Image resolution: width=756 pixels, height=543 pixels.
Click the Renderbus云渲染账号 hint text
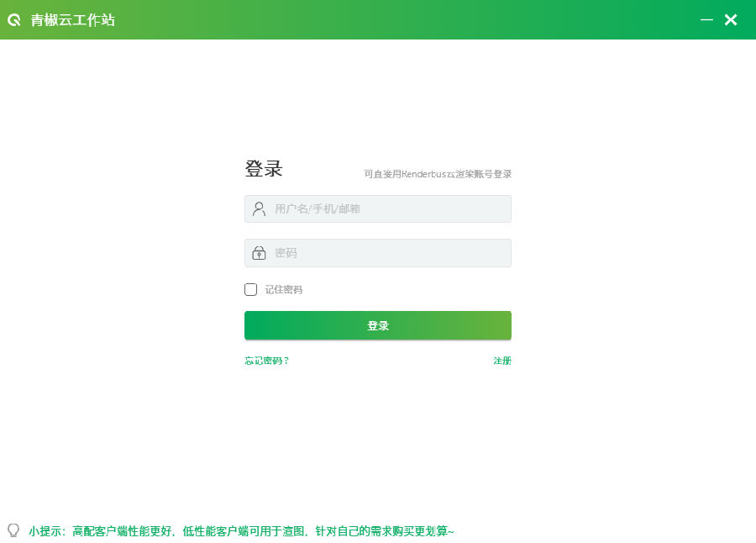pos(438,174)
